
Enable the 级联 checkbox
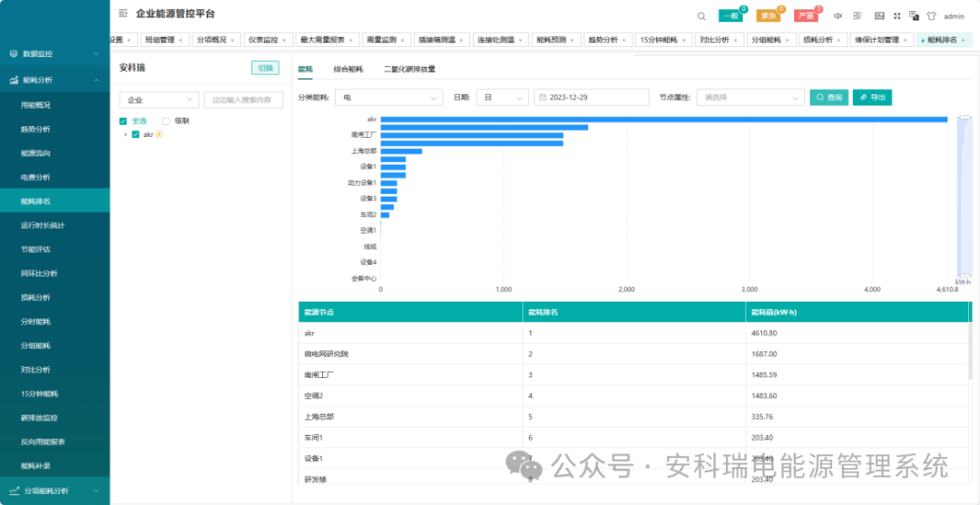click(166, 121)
